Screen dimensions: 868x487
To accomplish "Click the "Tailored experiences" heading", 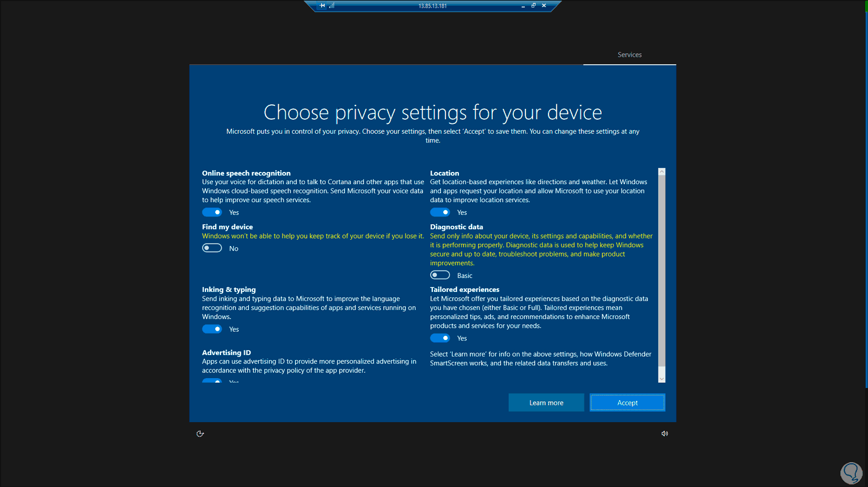I will [x=465, y=290].
